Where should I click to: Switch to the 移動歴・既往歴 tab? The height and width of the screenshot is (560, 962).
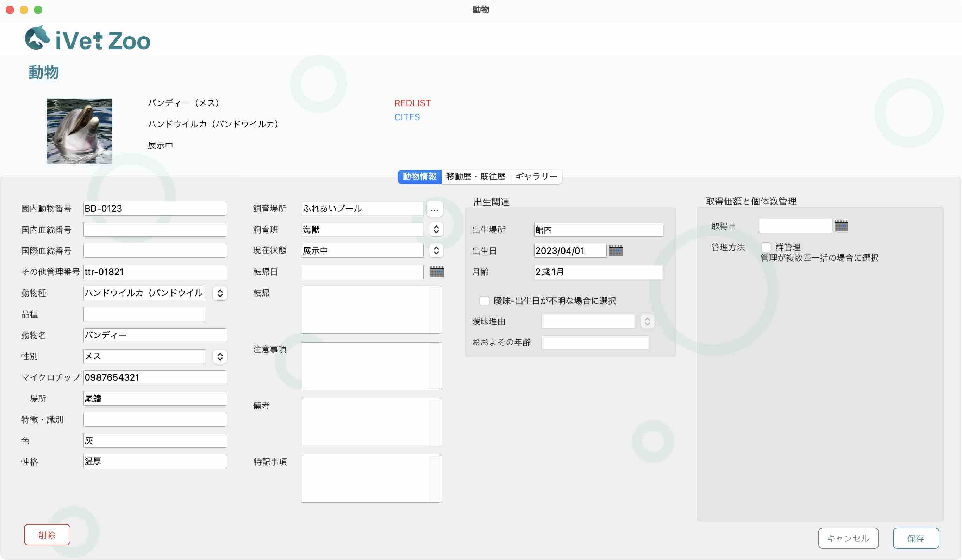[x=475, y=176]
